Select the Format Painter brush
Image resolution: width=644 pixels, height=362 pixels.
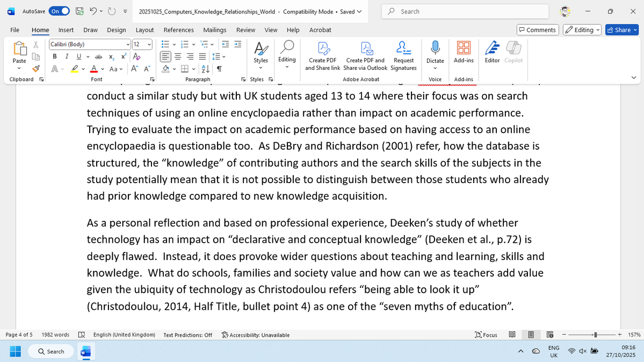click(36, 69)
